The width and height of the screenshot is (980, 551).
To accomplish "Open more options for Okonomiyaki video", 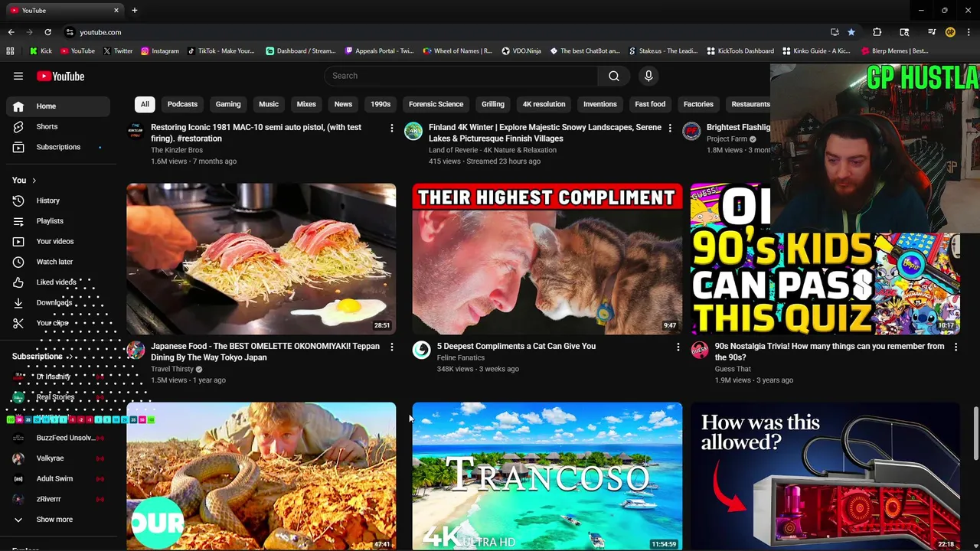I will coord(392,347).
